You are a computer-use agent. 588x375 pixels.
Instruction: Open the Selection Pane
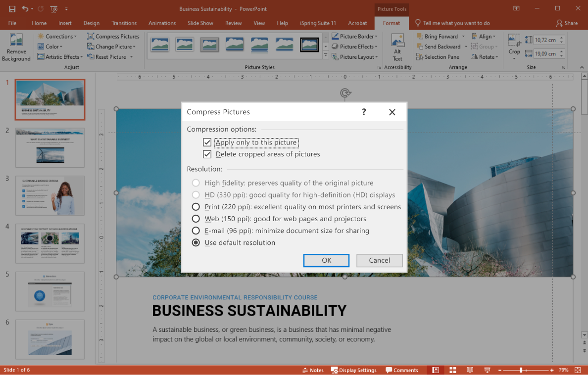pos(438,57)
